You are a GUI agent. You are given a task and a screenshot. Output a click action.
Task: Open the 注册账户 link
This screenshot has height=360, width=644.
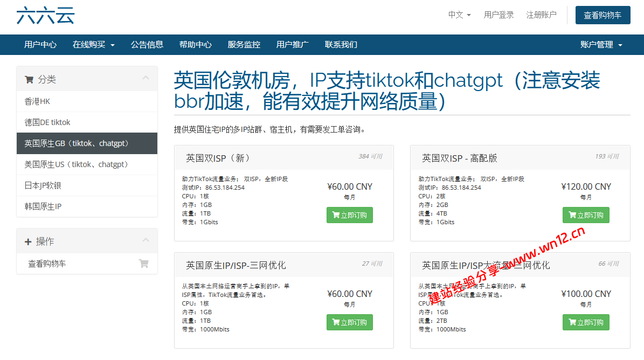(x=542, y=15)
